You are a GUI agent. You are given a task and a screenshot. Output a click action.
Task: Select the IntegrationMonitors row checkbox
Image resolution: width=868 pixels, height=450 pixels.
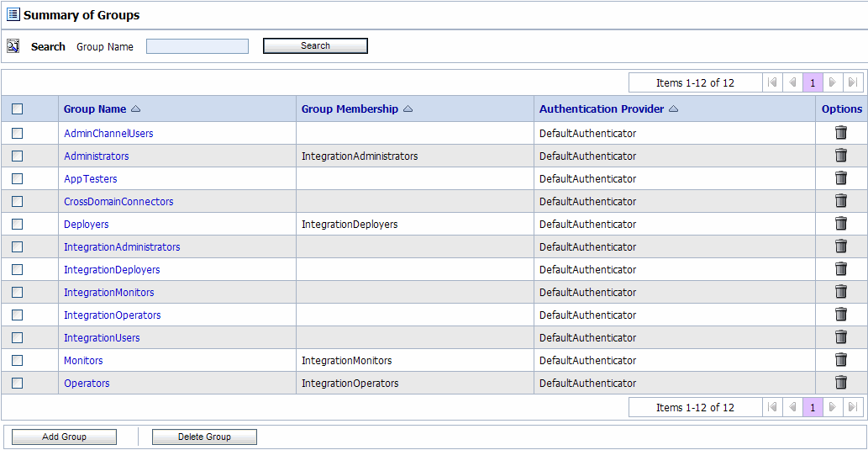coord(17,292)
